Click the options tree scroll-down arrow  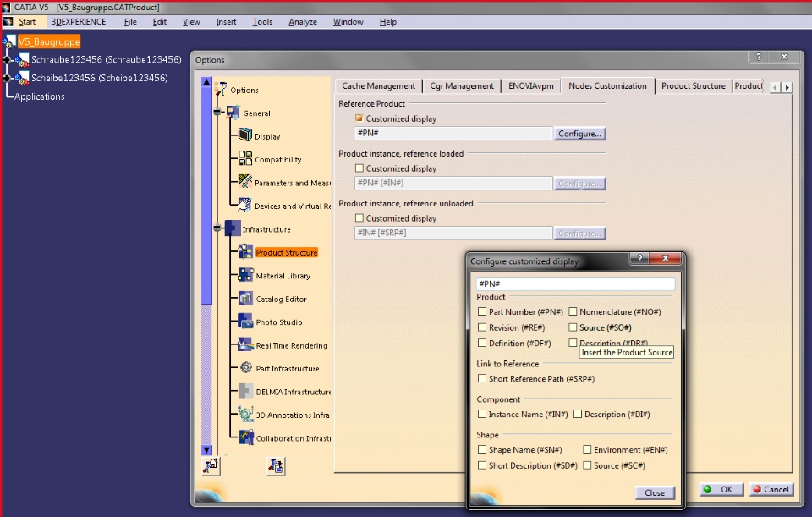coord(206,450)
